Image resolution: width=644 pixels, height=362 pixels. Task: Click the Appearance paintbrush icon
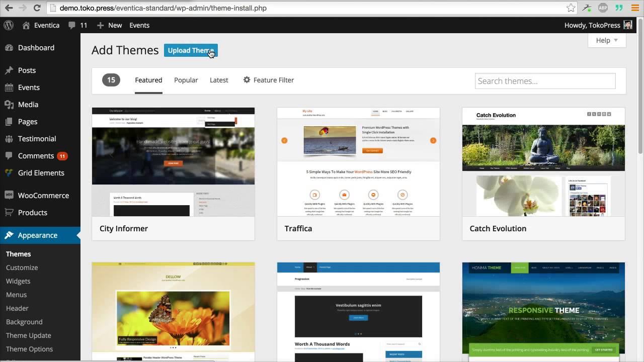[x=9, y=235]
